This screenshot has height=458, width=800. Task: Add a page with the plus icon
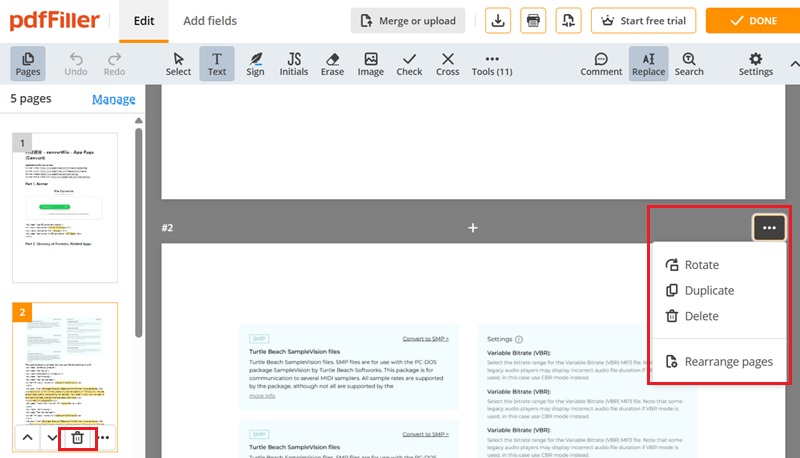pos(473,227)
